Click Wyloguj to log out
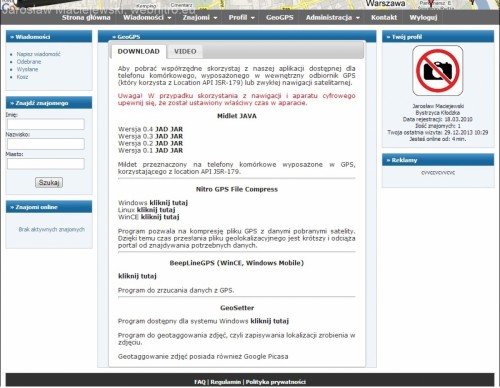 pyautogui.click(x=423, y=17)
